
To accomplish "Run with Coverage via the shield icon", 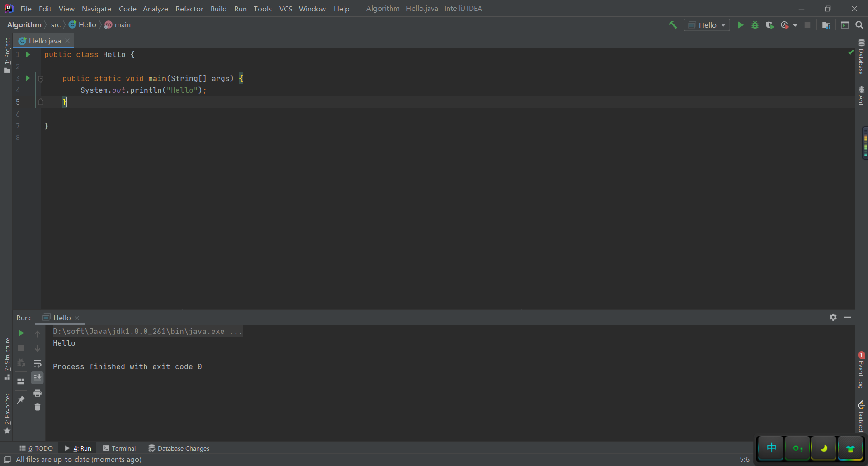I will click(x=769, y=25).
